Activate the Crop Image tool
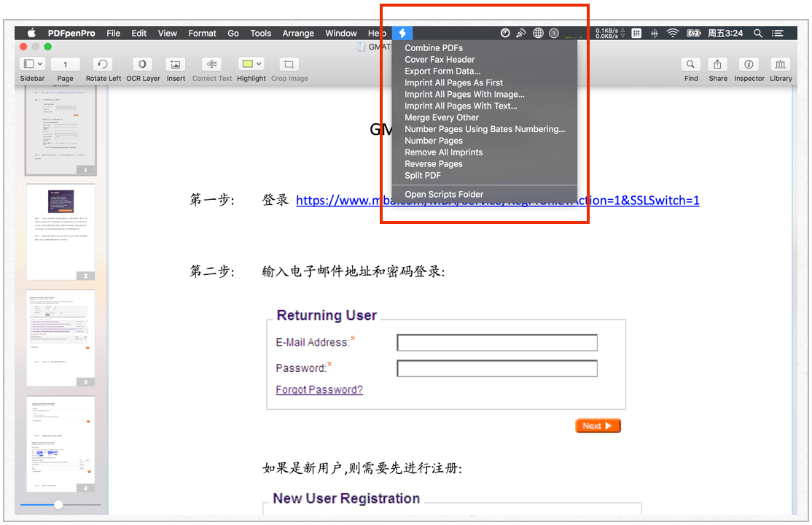This screenshot has width=812, height=525. coord(289,63)
